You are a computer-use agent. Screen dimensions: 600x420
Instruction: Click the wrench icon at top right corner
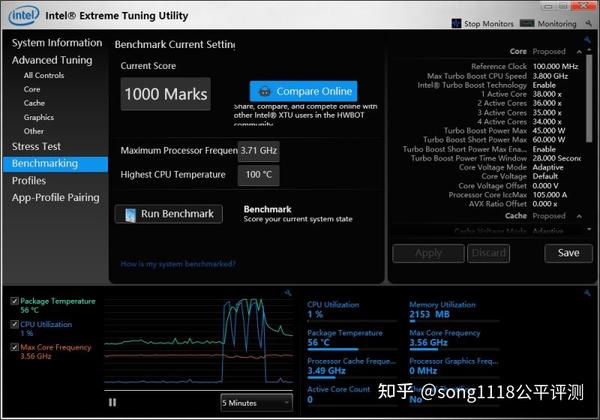(589, 24)
